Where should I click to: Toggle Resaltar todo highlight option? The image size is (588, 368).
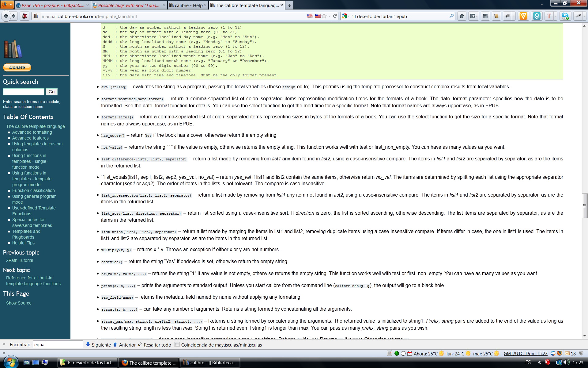[x=157, y=345]
